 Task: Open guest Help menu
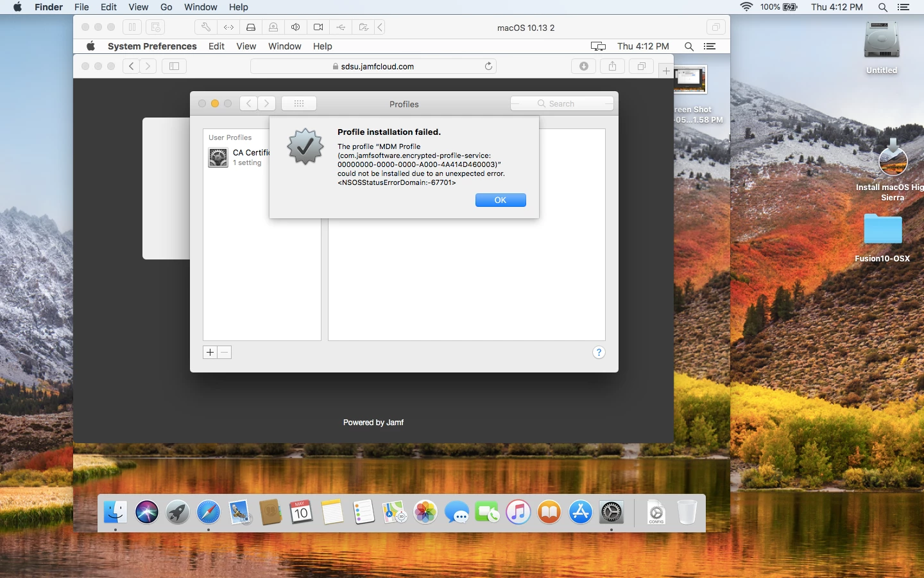(323, 46)
